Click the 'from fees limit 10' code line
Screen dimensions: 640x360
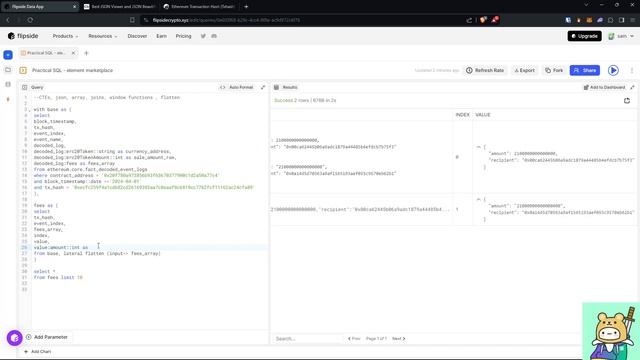coord(58,278)
